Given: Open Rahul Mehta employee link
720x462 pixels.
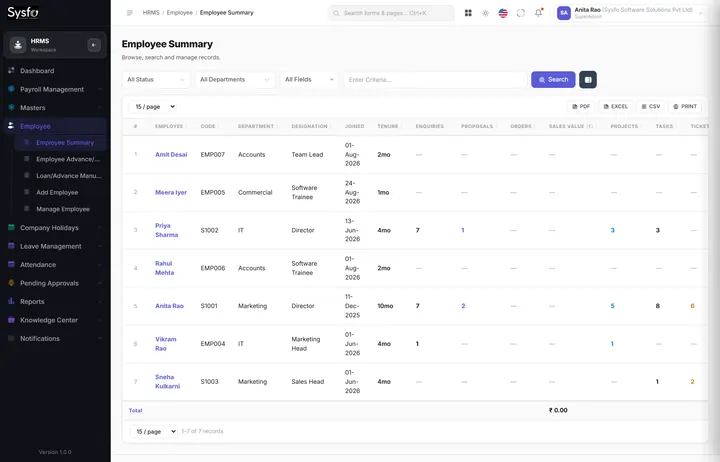Looking at the screenshot, I should tap(164, 268).
